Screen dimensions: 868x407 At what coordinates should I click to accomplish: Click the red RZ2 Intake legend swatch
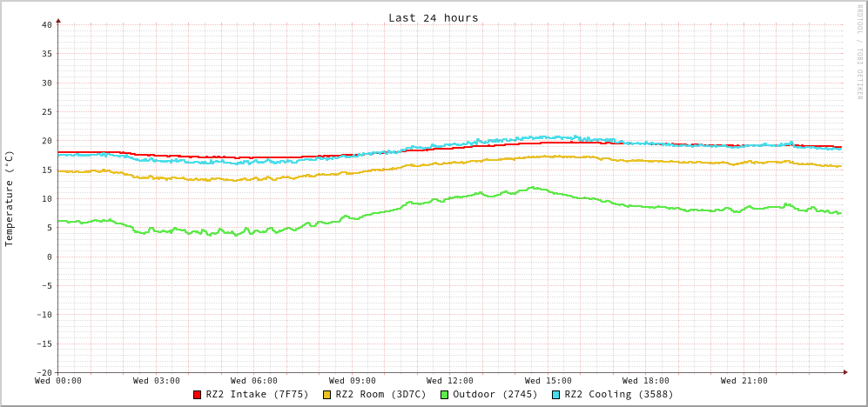198,395
